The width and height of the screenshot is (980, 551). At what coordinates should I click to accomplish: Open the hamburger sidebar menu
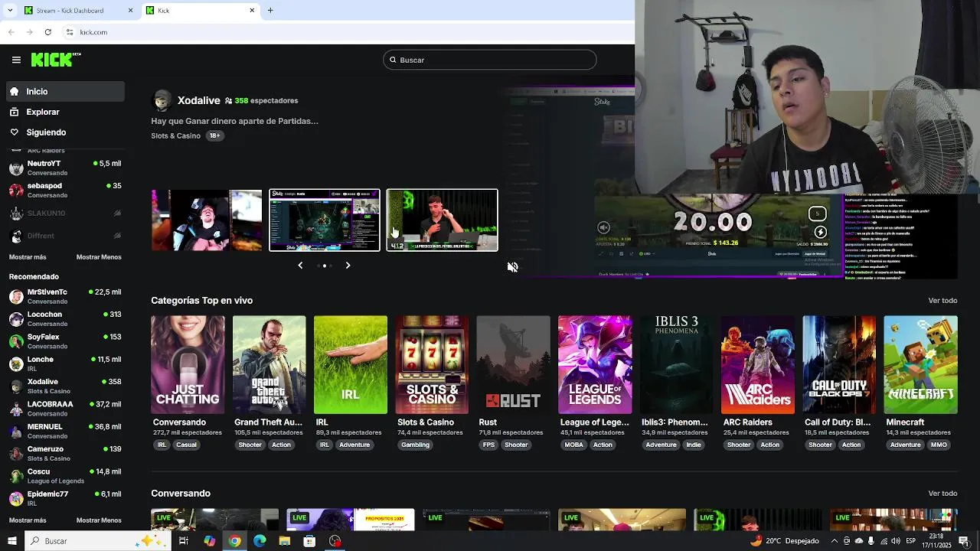coord(16,60)
